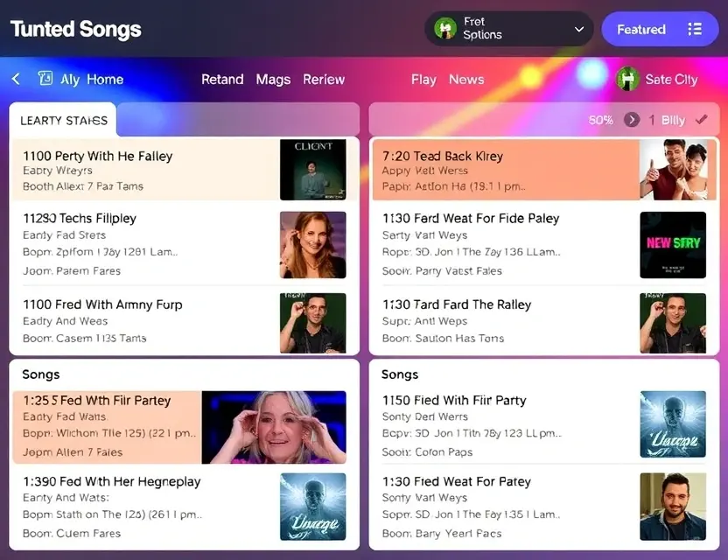
Task: Open the CLIENT thumbnail image
Action: coord(313,170)
